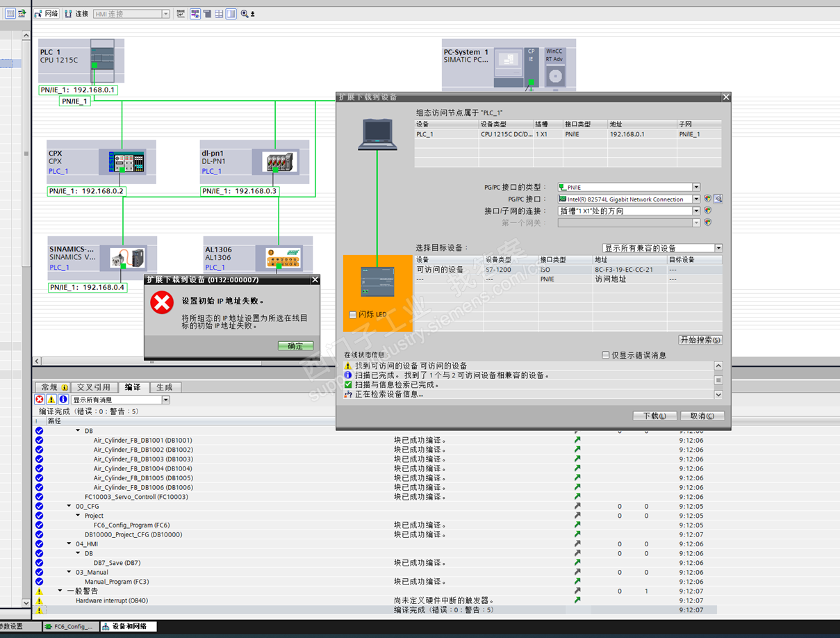The image size is (840, 638).
Task: Click the PLC_1 link under SINAMICS device
Action: (59, 267)
